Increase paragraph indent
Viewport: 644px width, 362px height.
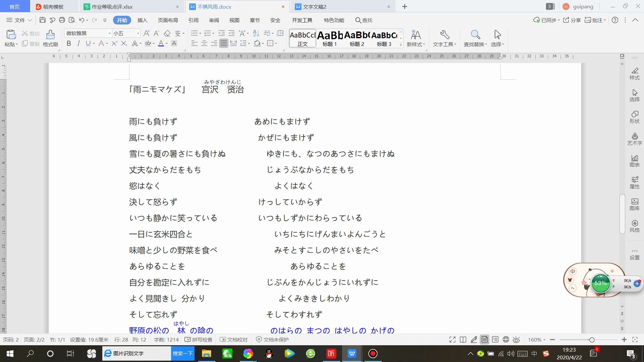click(231, 33)
